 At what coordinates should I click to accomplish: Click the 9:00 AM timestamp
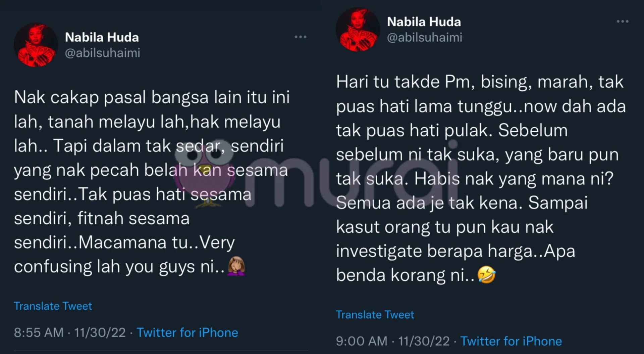pos(362,341)
